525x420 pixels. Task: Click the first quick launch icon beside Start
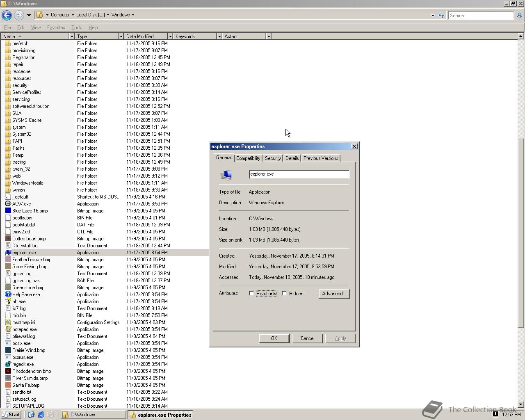tap(31, 415)
